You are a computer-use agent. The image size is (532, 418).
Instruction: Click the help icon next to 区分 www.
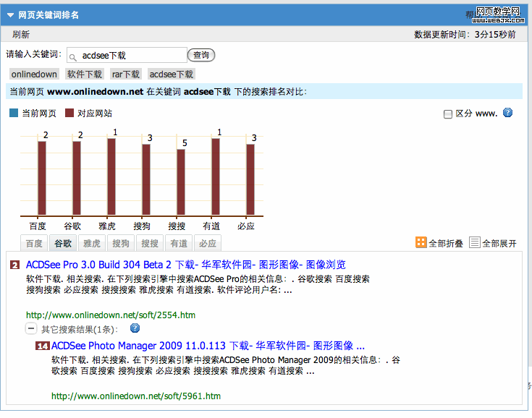(507, 113)
